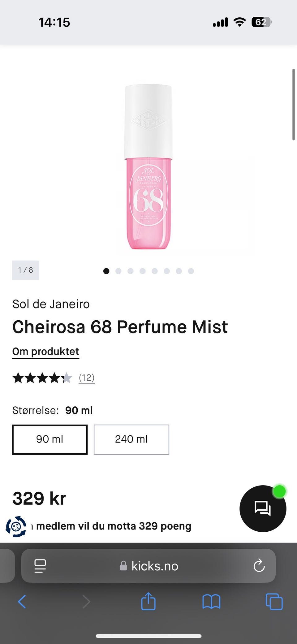Tap the Sol de Janeiro brand name
The image size is (297, 644).
51,304
